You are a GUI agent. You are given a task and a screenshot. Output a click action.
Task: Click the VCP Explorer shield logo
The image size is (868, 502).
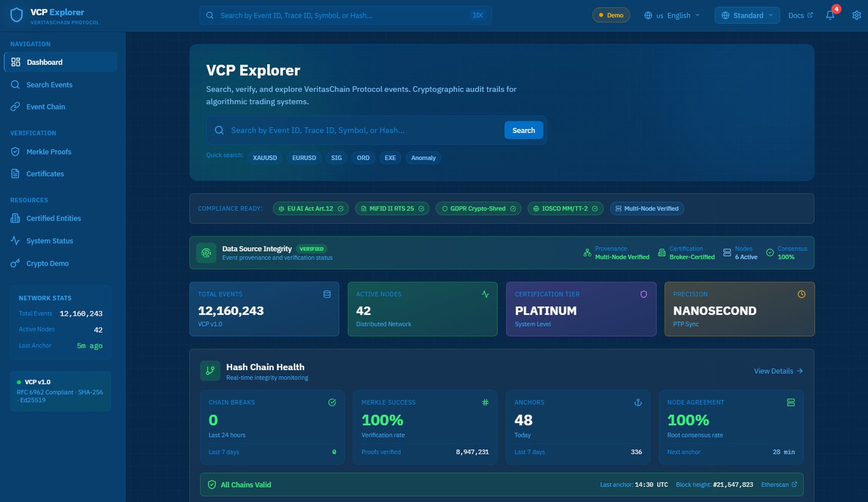click(x=17, y=16)
